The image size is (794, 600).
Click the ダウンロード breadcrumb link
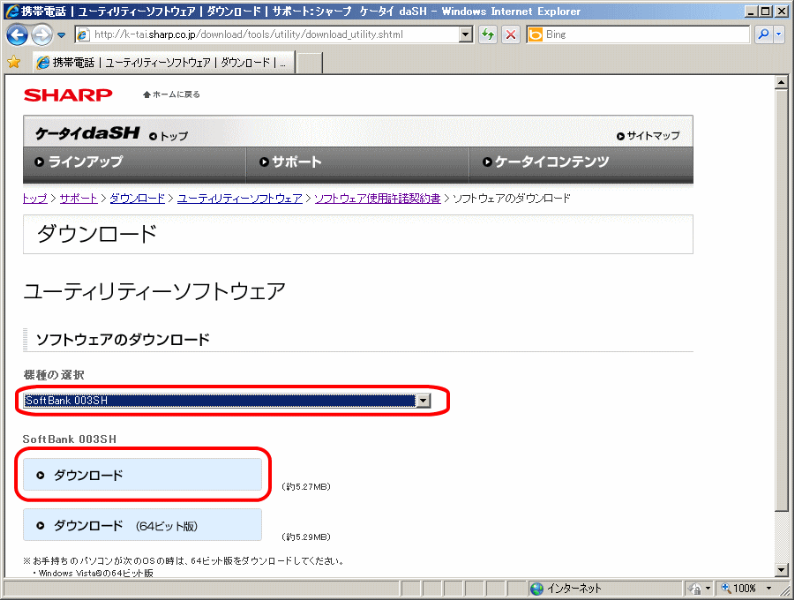pyautogui.click(x=137, y=198)
